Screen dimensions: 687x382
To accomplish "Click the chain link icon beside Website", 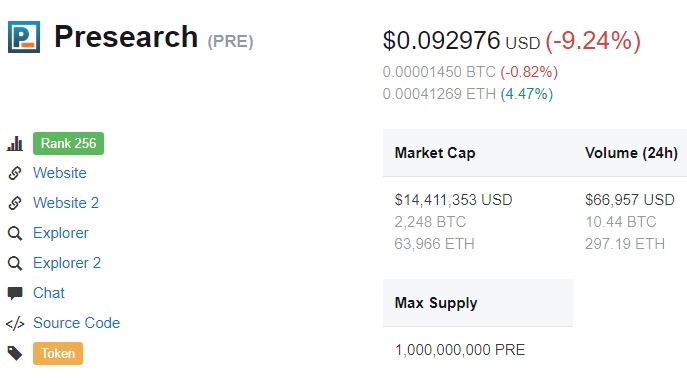I will pos(15,173).
